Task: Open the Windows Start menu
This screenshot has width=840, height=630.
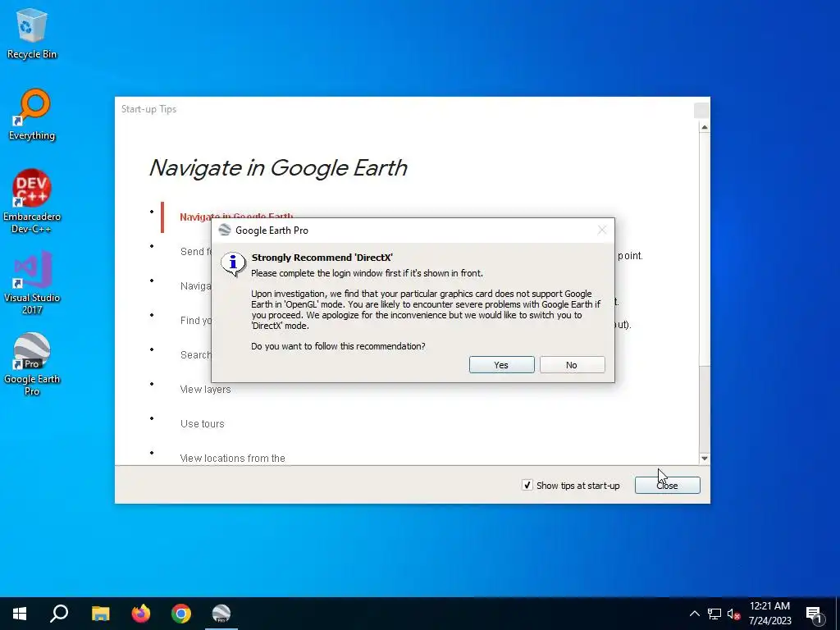Action: point(20,614)
